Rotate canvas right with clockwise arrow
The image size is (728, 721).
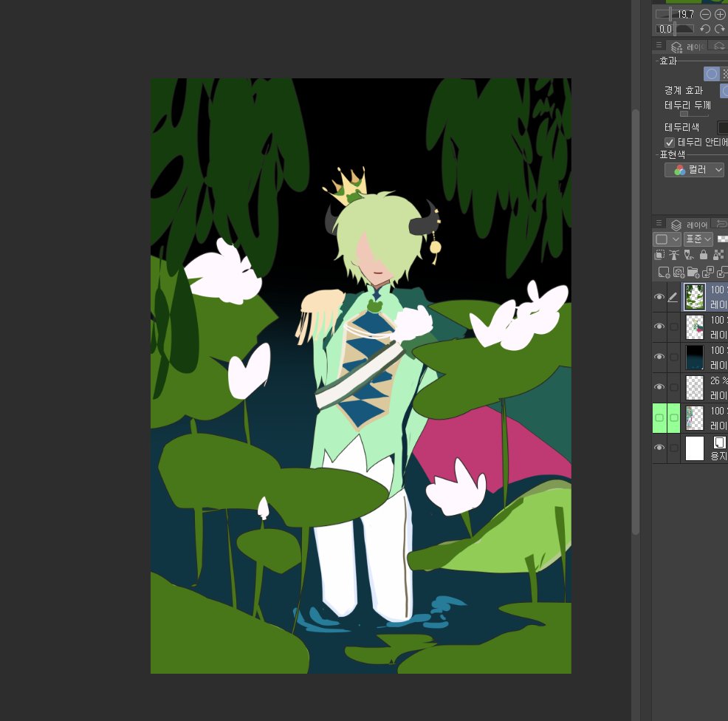click(720, 29)
